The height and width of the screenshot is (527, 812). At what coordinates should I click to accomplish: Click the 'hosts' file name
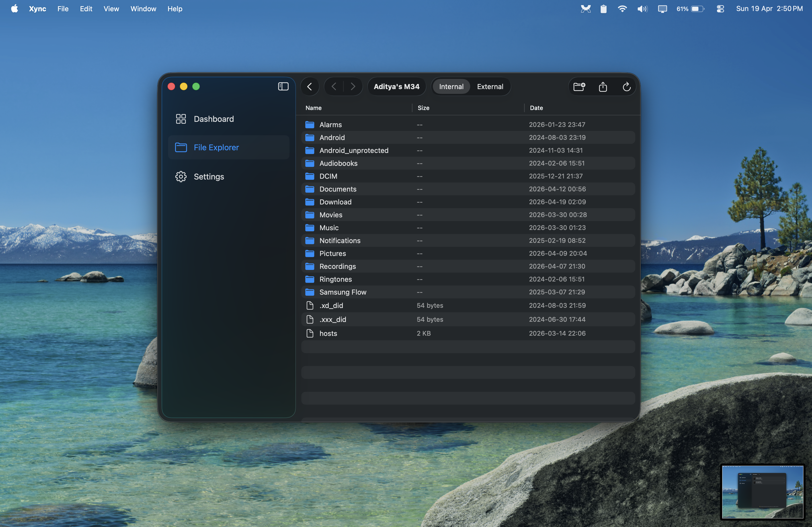[x=328, y=333]
